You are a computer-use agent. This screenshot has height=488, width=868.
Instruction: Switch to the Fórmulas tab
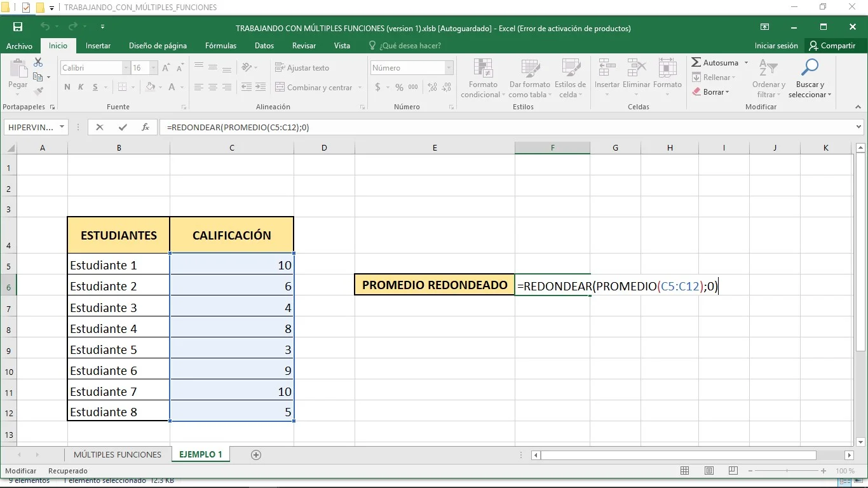220,46
